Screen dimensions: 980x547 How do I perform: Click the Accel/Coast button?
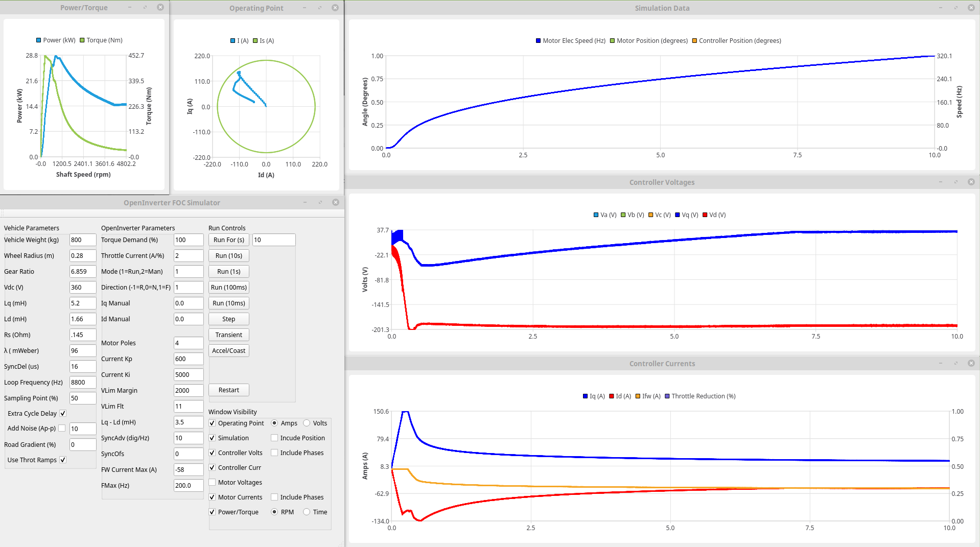point(228,350)
